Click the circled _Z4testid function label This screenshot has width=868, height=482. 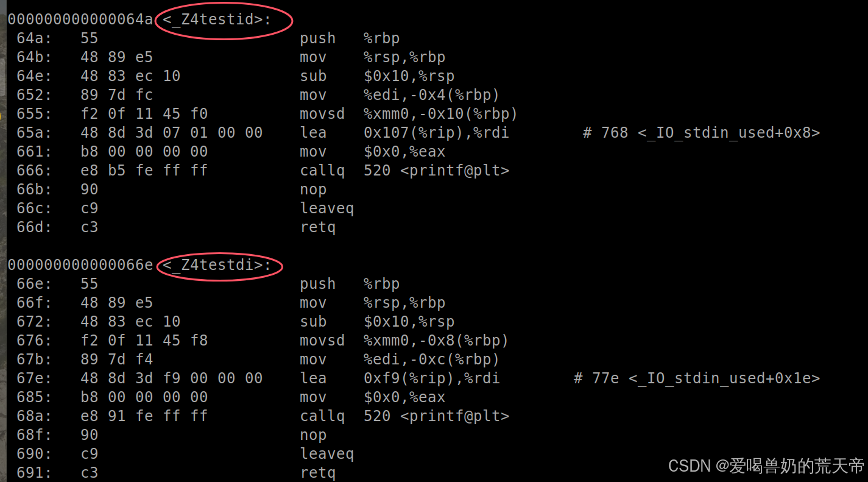tap(217, 19)
